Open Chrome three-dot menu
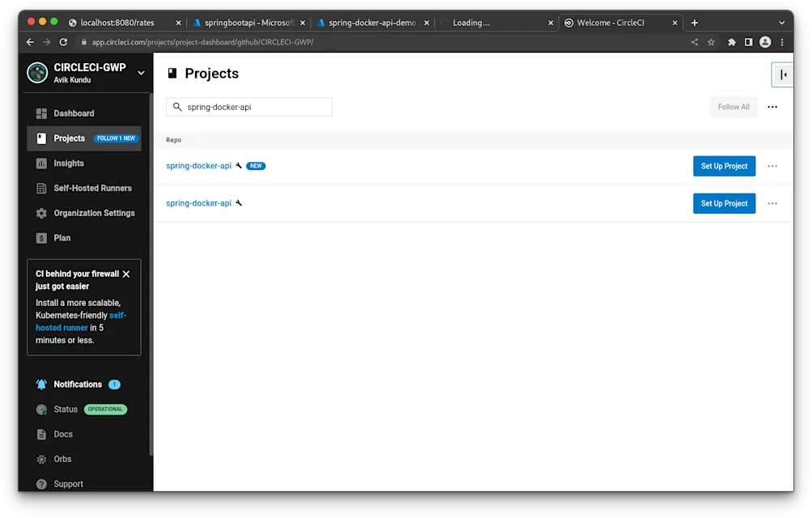The height and width of the screenshot is (518, 812). (782, 42)
